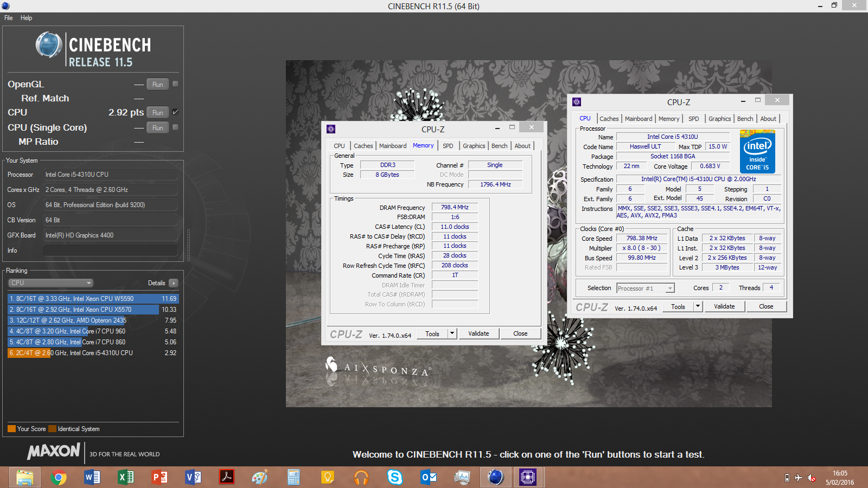The width and height of the screenshot is (868, 488).
Task: Open the orange headphones music app
Action: (361, 478)
